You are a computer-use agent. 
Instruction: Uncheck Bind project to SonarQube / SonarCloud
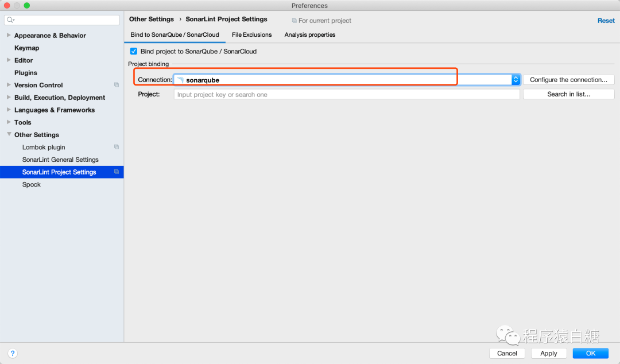[x=134, y=51]
